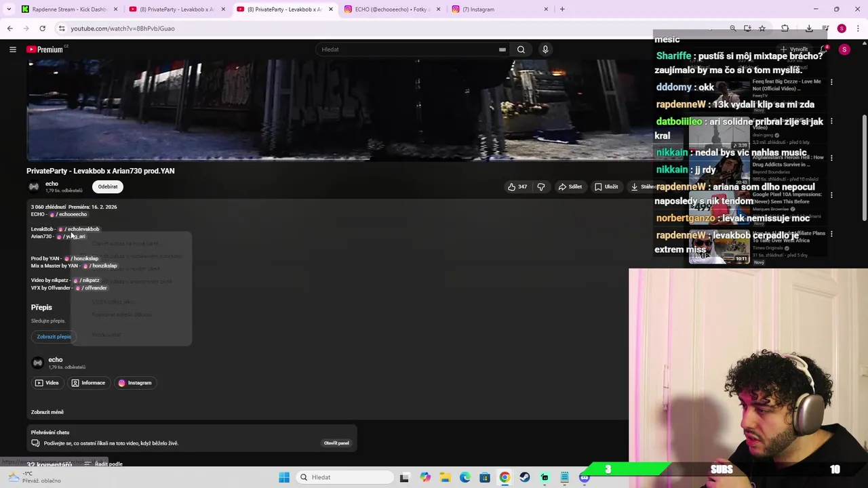868x488 pixels.
Task: Collapse description with Zobrazit méně
Action: pos(47,412)
